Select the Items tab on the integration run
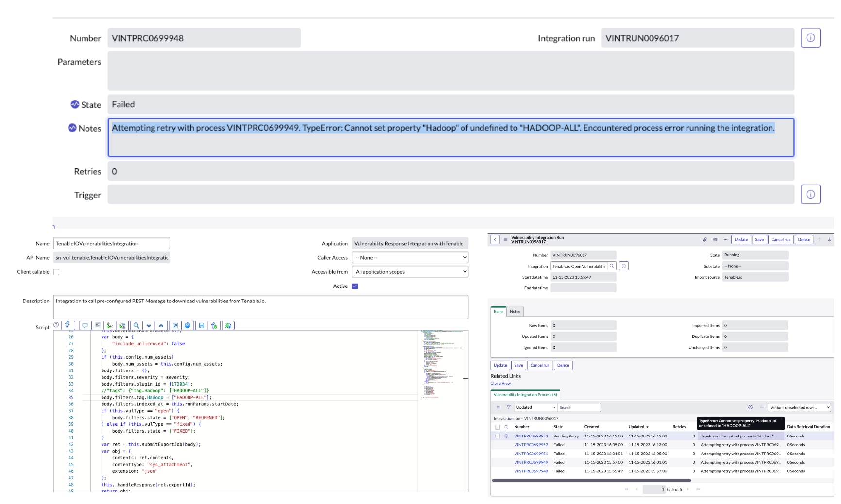 click(x=498, y=311)
